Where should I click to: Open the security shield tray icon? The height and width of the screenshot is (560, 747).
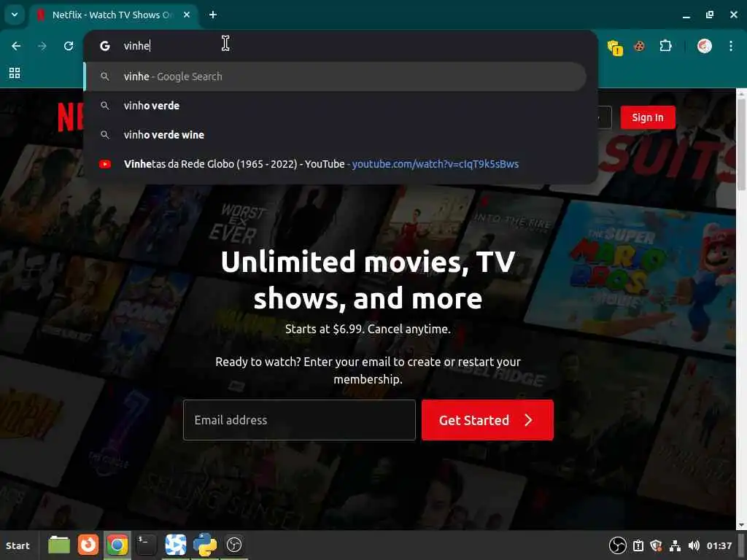point(657,545)
